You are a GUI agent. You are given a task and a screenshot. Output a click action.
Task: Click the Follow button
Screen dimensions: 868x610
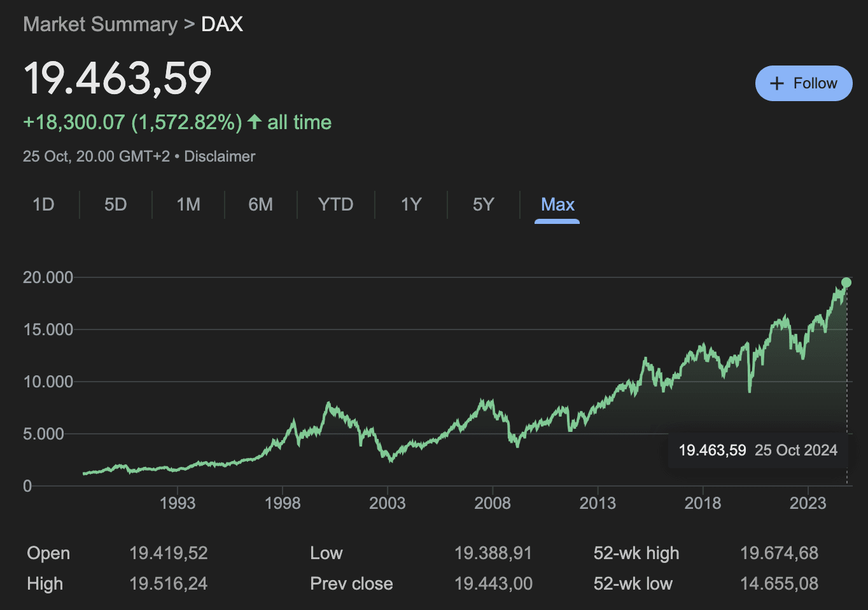(x=804, y=83)
